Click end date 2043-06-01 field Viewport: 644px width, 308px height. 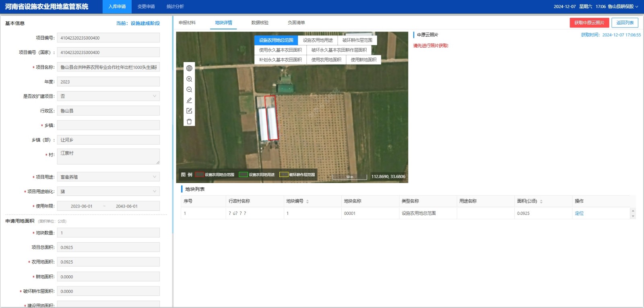(126, 206)
